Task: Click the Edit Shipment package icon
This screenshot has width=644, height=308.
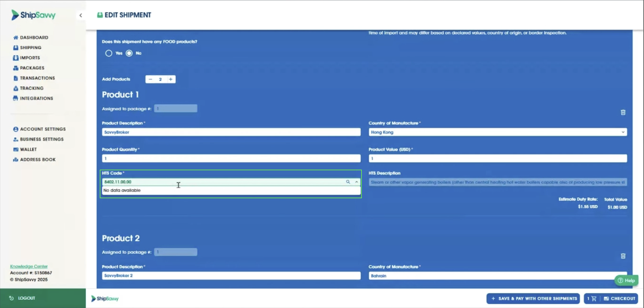Action: [100, 15]
